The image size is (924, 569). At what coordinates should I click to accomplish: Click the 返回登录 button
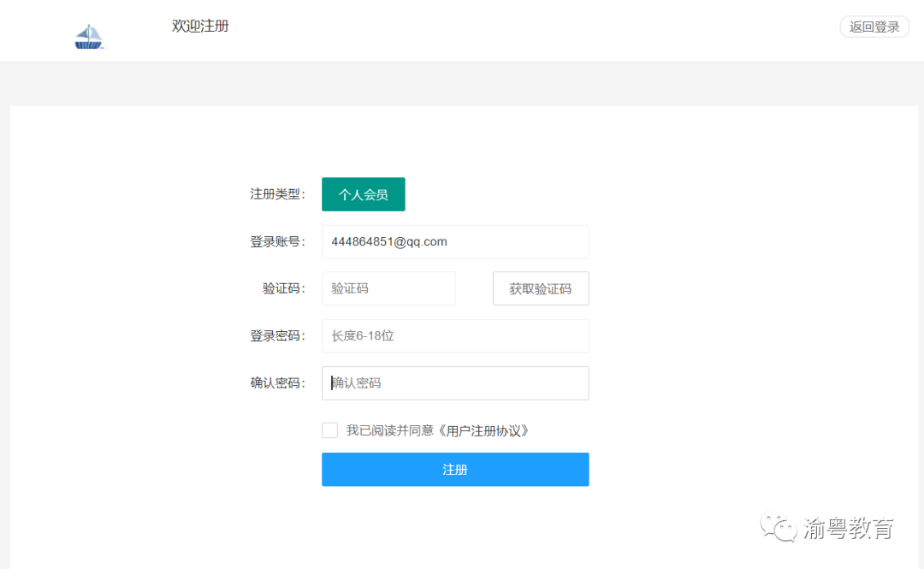(874, 27)
